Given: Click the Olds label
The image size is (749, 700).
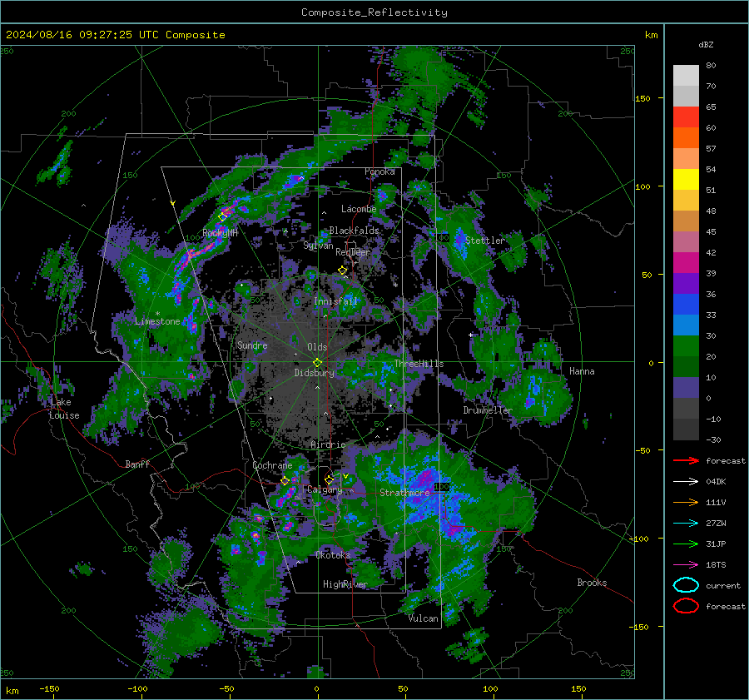Looking at the screenshot, I should click(317, 347).
